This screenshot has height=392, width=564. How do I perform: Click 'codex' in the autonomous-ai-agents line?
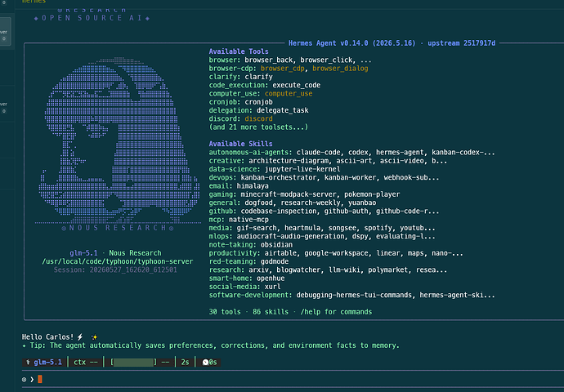358,153
